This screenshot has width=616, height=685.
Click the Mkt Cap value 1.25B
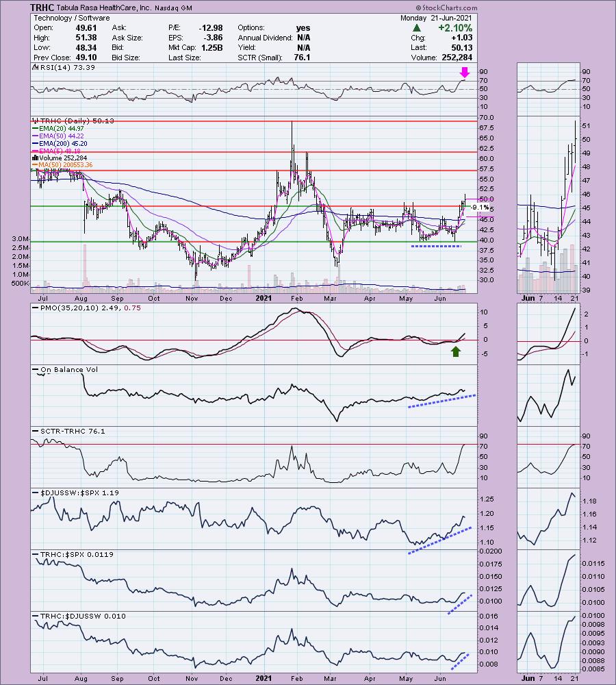tap(211, 48)
